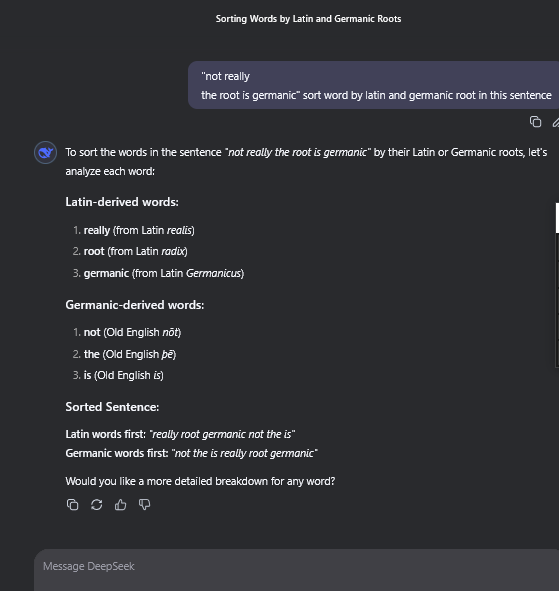Screen dimensions: 559x591
Task: Click 'Would you like a more detailed breakdown' text
Action: [x=200, y=481]
